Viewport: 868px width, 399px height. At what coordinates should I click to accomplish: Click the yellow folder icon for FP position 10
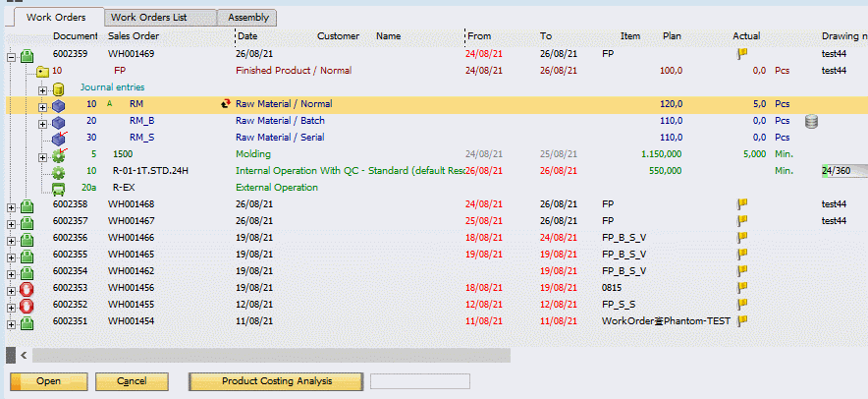[42, 72]
